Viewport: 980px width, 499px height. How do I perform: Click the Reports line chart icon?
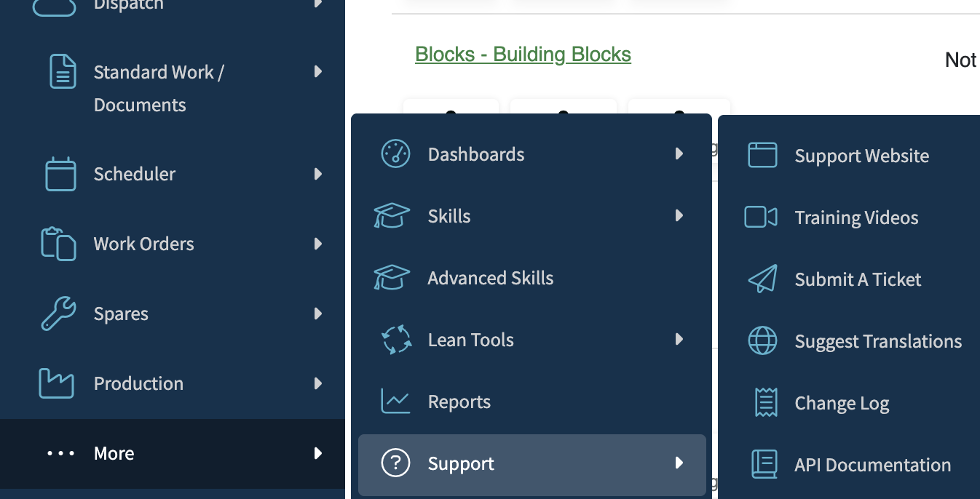[395, 402]
